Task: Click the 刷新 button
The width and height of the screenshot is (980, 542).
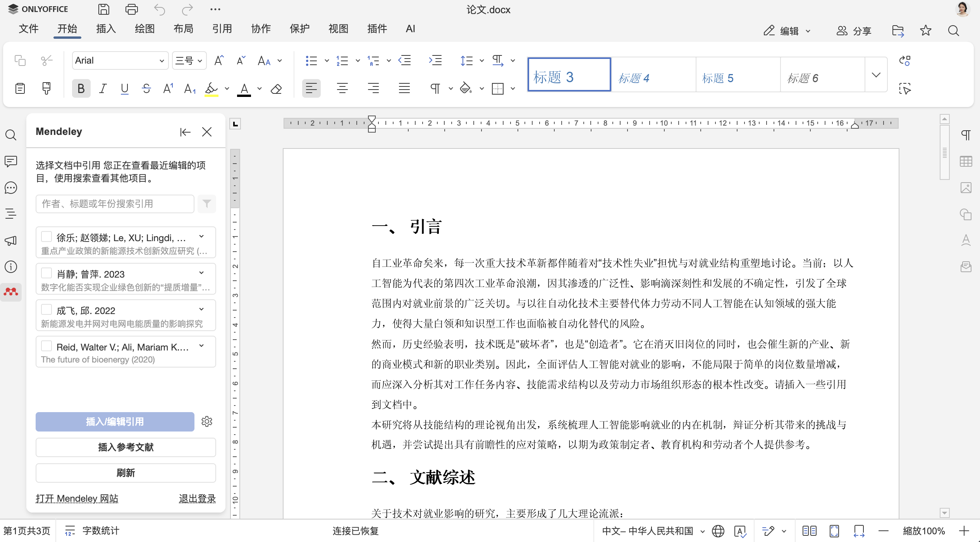Action: (x=126, y=473)
